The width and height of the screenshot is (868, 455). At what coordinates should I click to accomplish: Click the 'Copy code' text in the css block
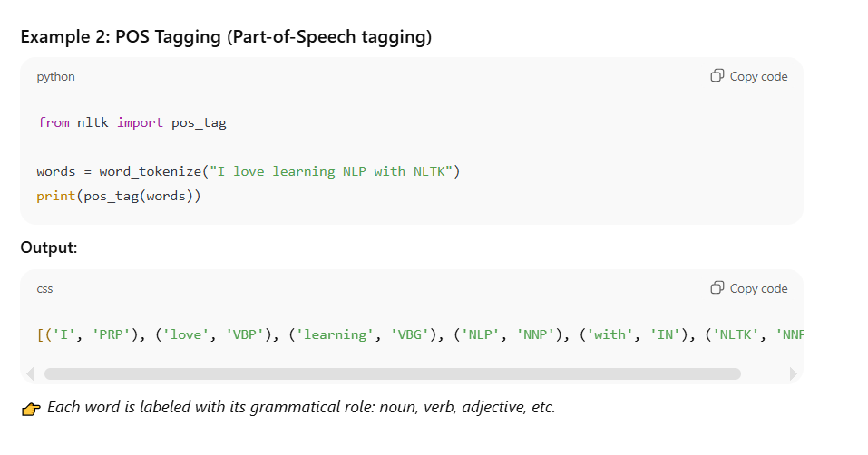click(758, 289)
